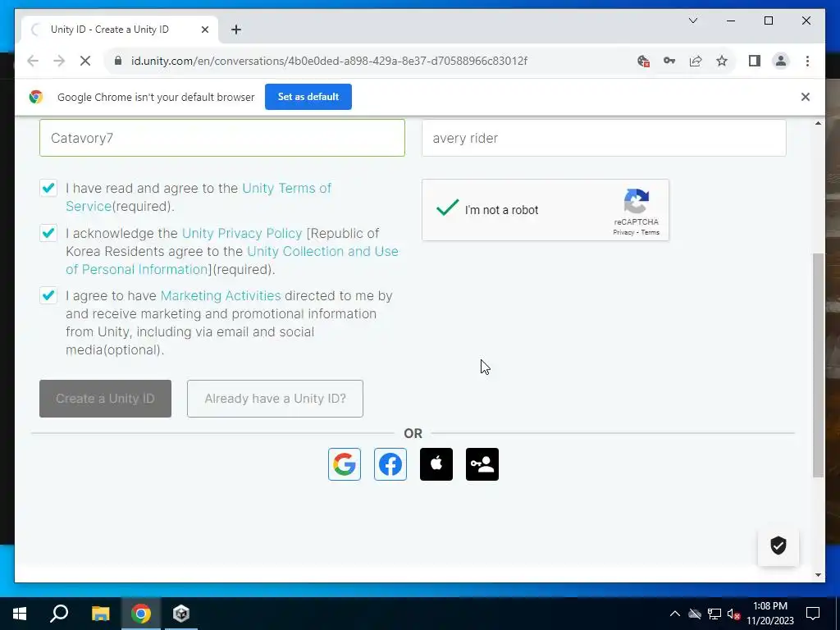
Task: Share this page icon
Action: point(696,61)
